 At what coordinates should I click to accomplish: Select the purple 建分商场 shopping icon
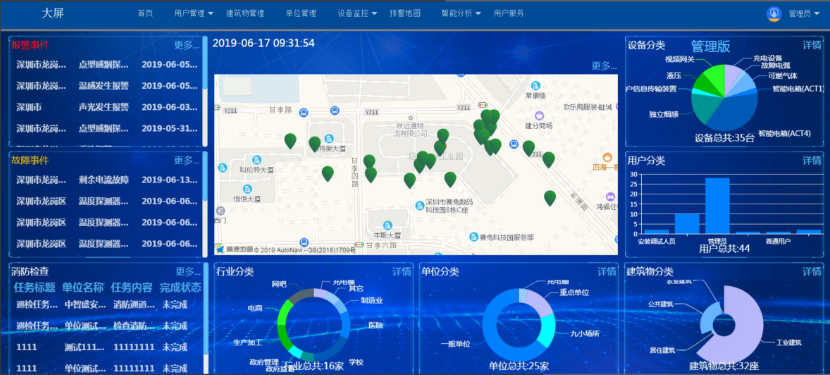point(539,115)
